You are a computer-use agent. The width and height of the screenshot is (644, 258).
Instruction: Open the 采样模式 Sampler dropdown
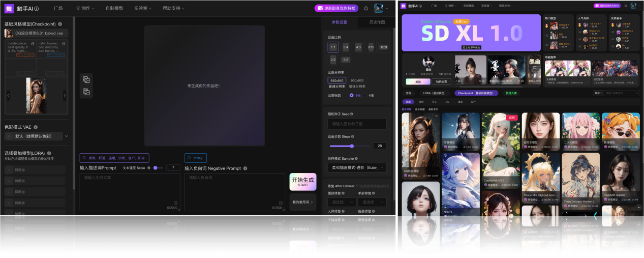[357, 167]
